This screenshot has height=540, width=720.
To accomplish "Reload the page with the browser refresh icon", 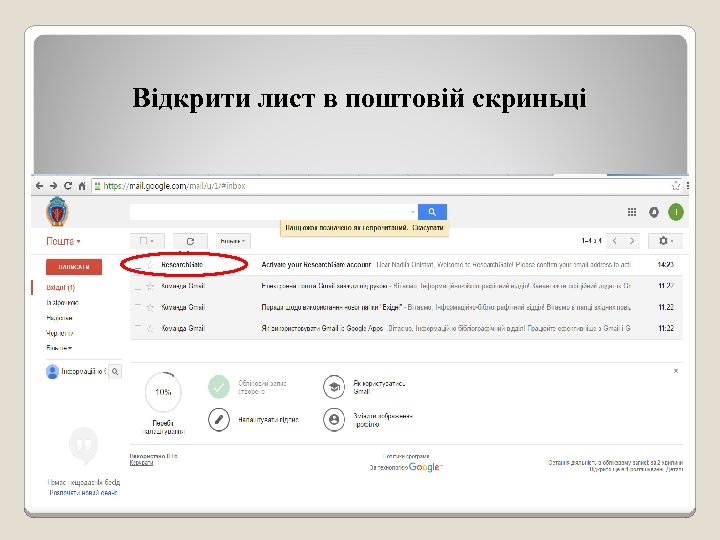I will click(x=68, y=186).
